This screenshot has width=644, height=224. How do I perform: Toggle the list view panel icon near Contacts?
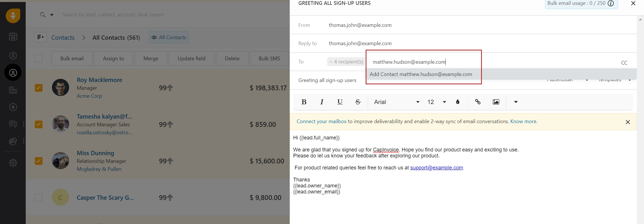(x=41, y=37)
